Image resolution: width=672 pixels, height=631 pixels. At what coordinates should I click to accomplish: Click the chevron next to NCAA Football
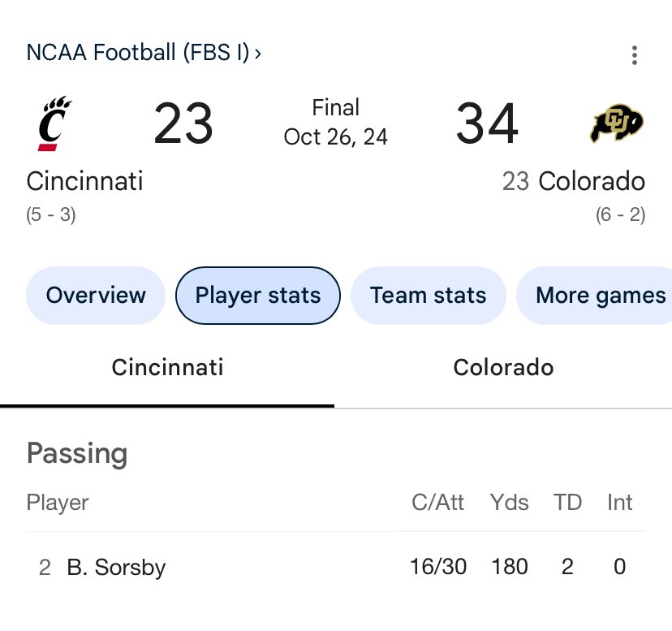(x=257, y=54)
